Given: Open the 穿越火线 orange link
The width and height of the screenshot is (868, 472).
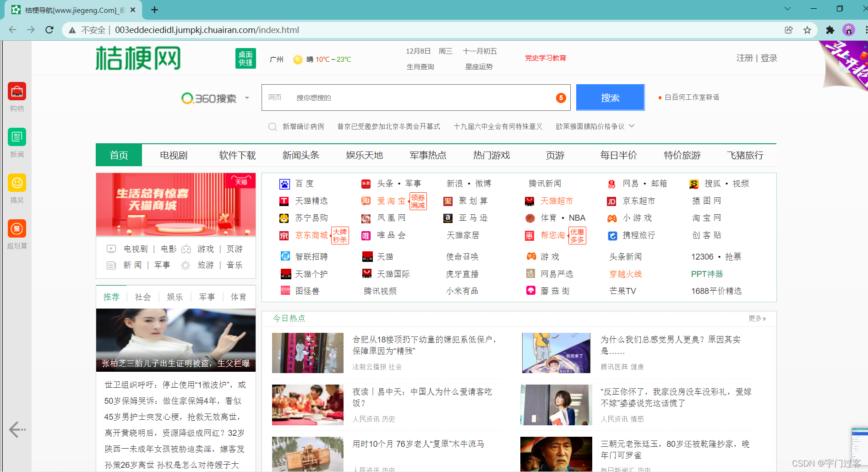Looking at the screenshot, I should (626, 274).
